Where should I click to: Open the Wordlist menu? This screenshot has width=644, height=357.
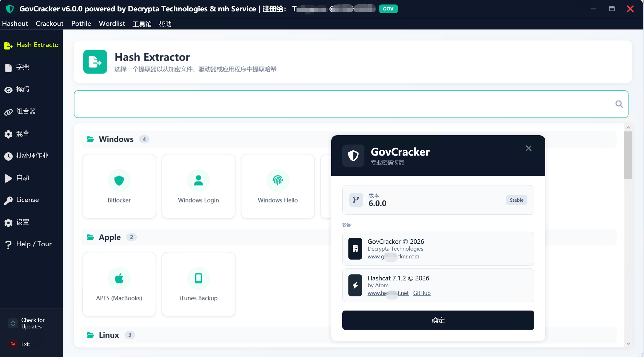(112, 24)
